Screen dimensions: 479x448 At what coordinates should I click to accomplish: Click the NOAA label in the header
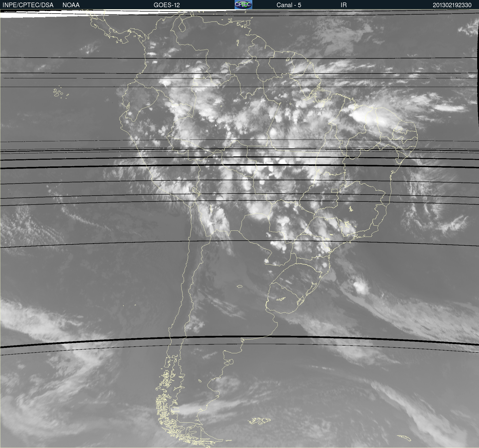point(71,5)
